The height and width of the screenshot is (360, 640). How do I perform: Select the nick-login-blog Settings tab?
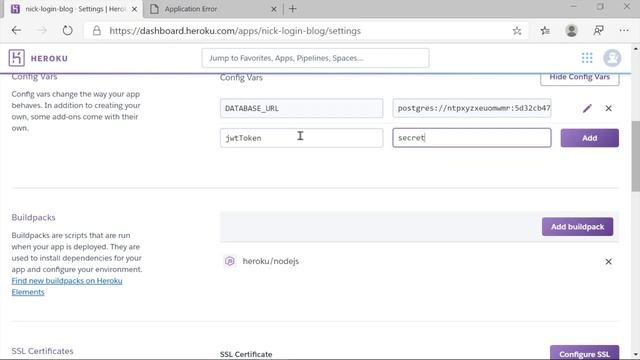pos(73,9)
